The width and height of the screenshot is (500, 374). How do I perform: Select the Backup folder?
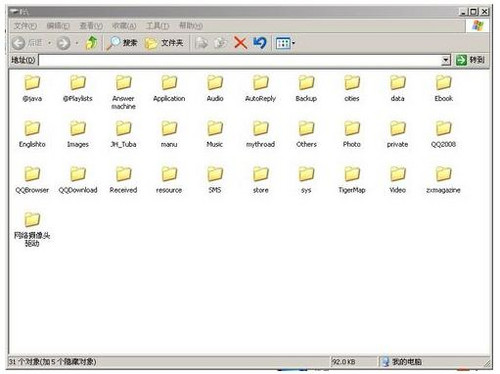pyautogui.click(x=306, y=88)
